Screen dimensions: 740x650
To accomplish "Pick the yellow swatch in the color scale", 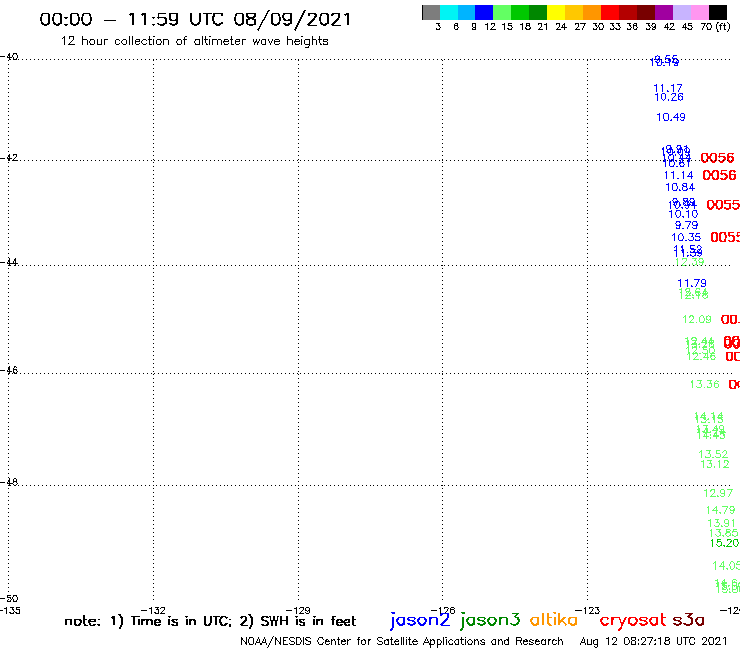I will click(x=556, y=12).
